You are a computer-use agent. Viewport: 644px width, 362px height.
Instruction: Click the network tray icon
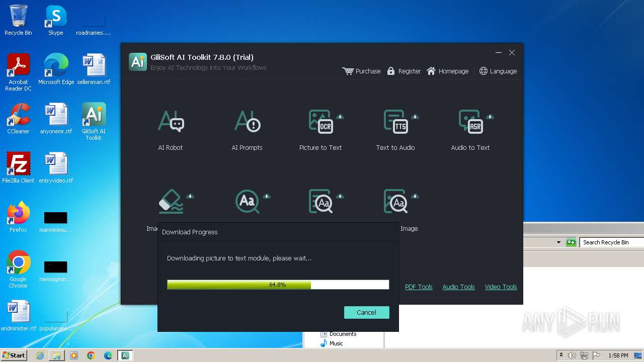click(x=584, y=355)
